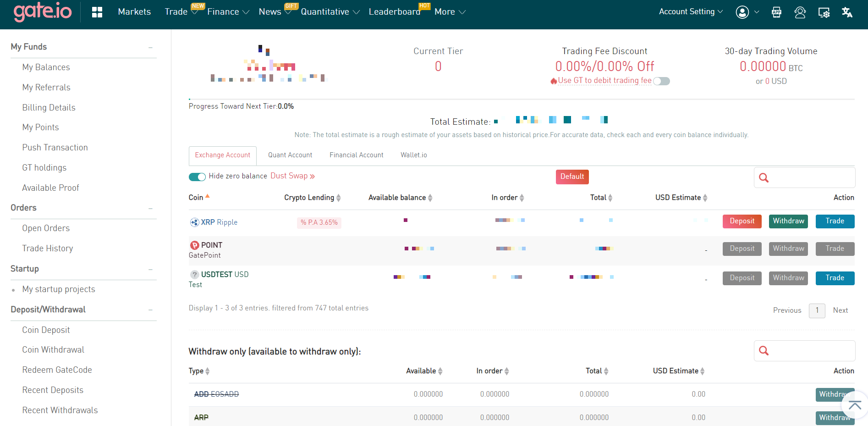The image size is (868, 426).
Task: Sort Withdraw only table by Available
Action: coord(440,371)
